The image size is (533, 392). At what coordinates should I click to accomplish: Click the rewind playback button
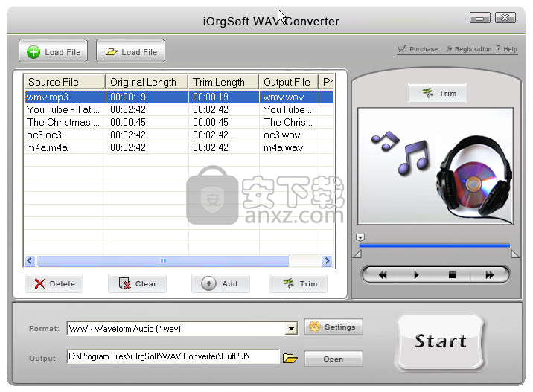(383, 274)
